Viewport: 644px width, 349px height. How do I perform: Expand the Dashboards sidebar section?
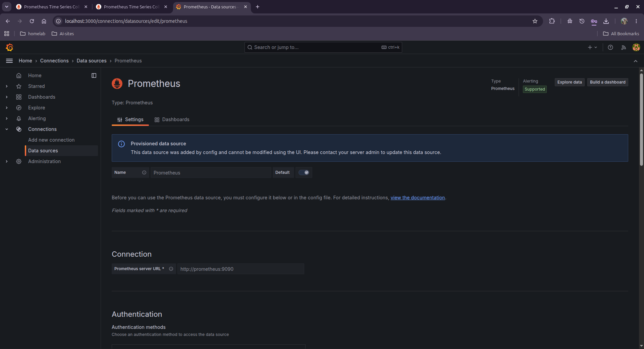tap(7, 97)
